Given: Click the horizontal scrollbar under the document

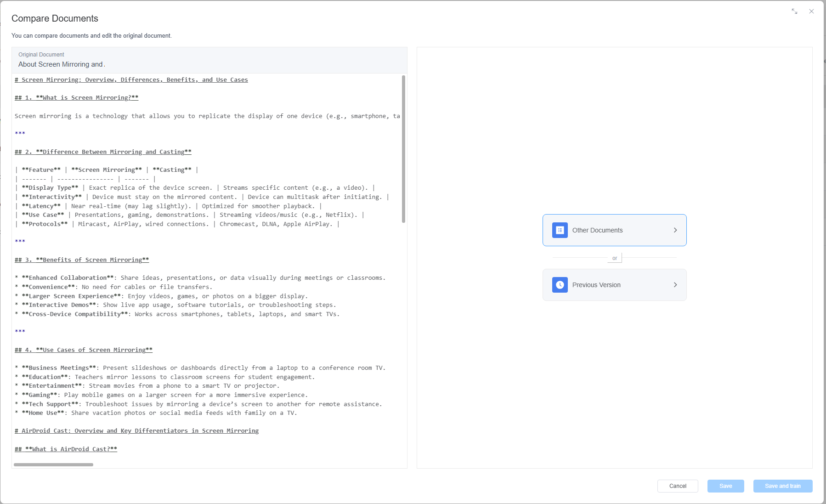Looking at the screenshot, I should 53,464.
